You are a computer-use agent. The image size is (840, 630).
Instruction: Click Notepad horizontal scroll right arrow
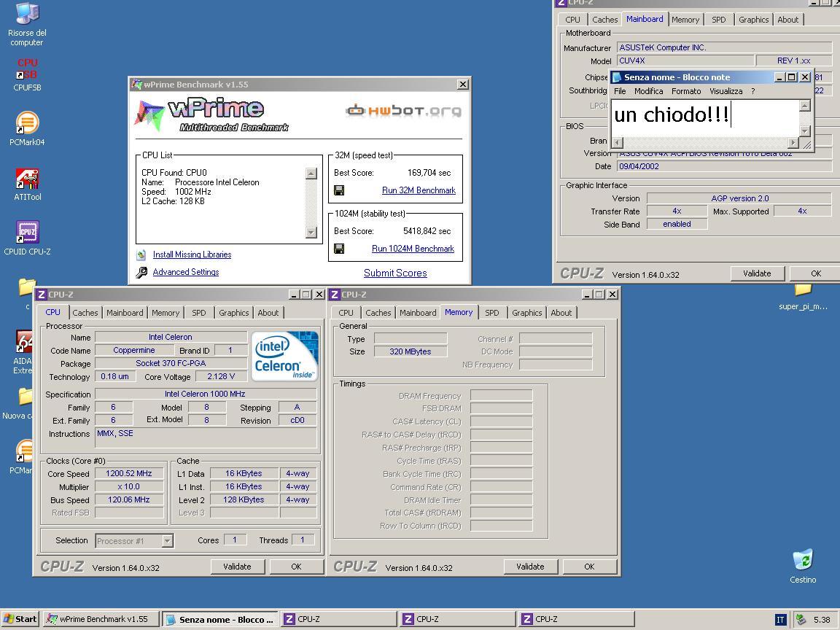coord(793,142)
